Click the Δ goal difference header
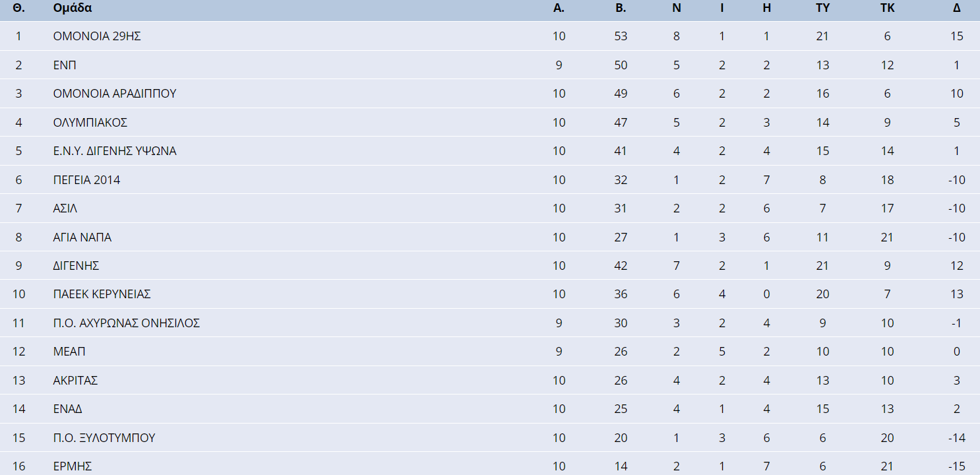The image size is (980, 475). coord(957,9)
